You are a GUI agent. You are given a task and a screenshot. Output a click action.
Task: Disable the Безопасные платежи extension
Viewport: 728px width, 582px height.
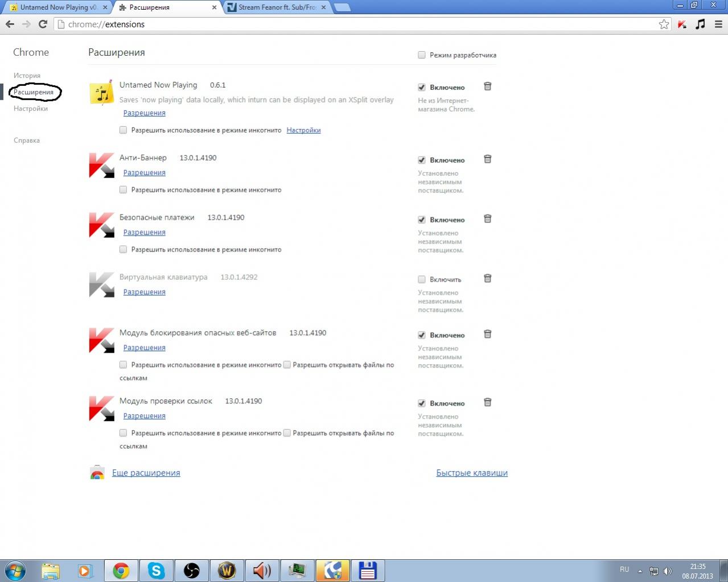coord(422,220)
